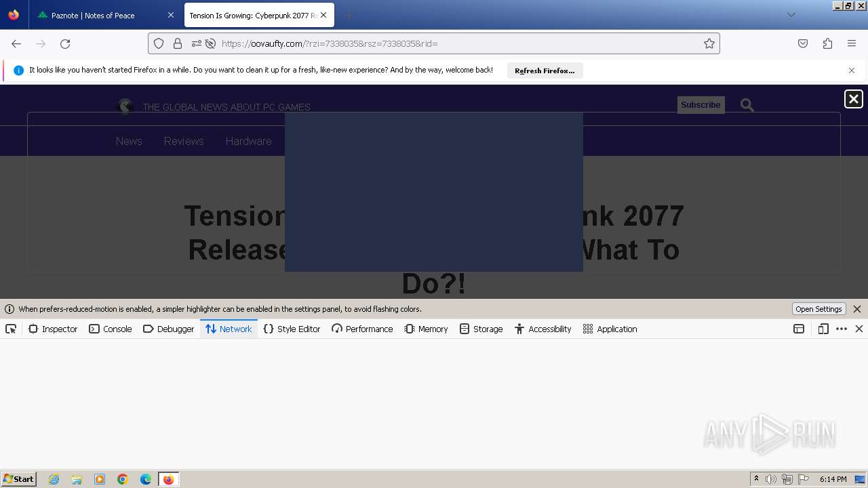Show hidden system tray icons

click(x=756, y=479)
